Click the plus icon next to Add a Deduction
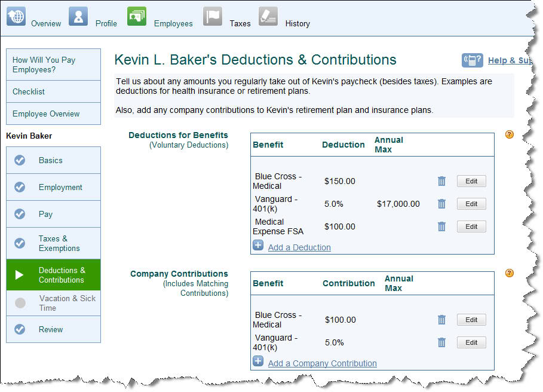 click(258, 245)
